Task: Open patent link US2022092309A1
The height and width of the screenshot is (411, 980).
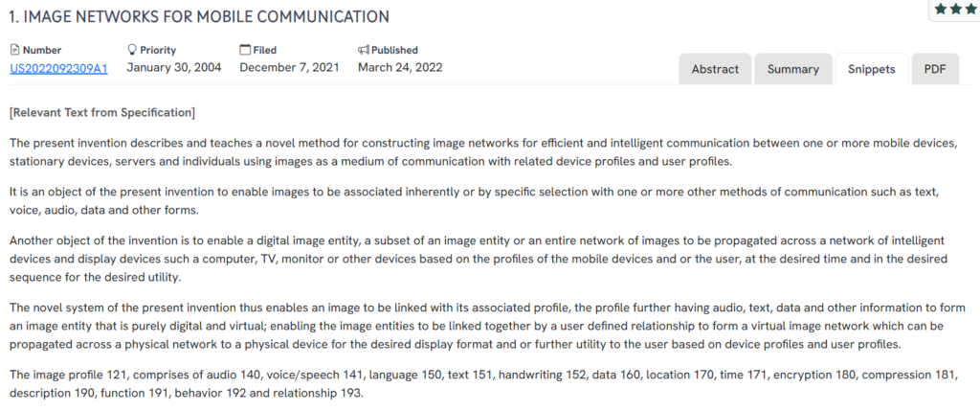Action: 58,68
